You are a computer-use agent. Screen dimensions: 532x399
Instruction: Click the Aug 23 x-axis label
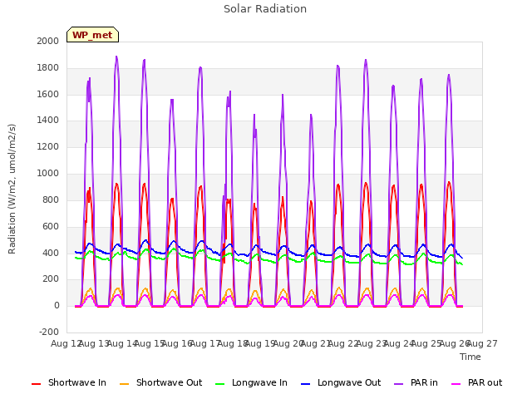(372, 343)
